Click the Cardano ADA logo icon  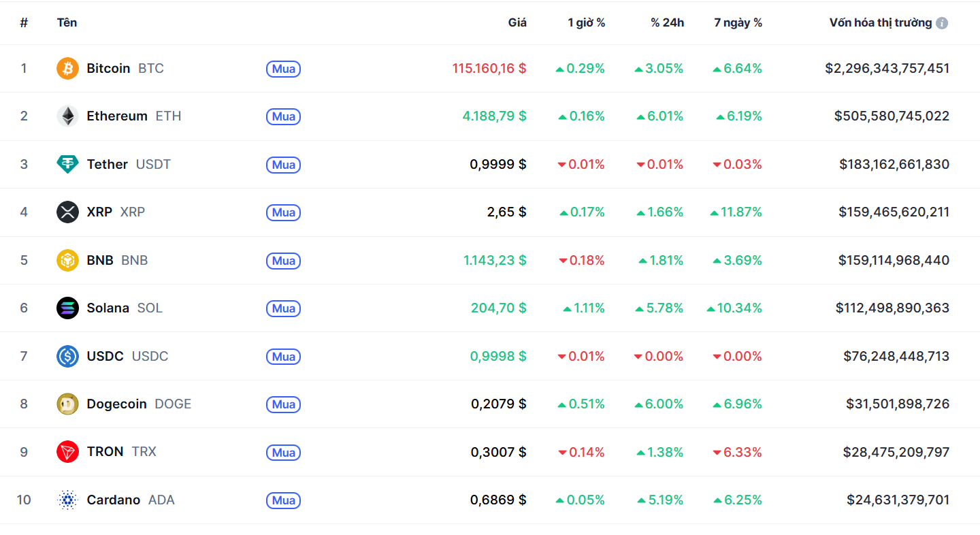[67, 500]
